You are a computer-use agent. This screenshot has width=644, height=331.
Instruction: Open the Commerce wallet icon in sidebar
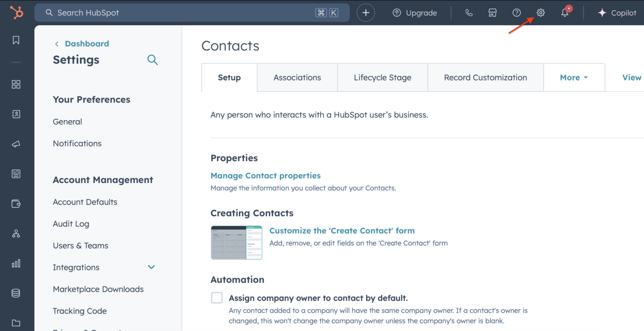click(x=16, y=203)
